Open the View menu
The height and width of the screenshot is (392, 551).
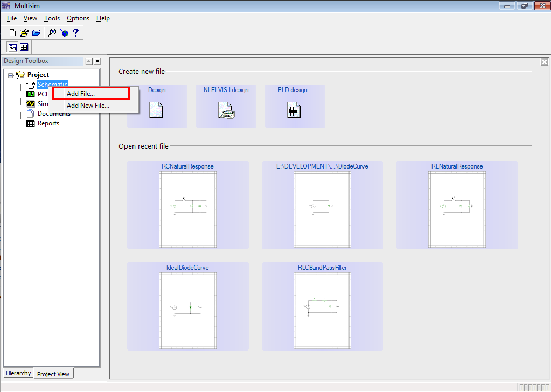(30, 18)
